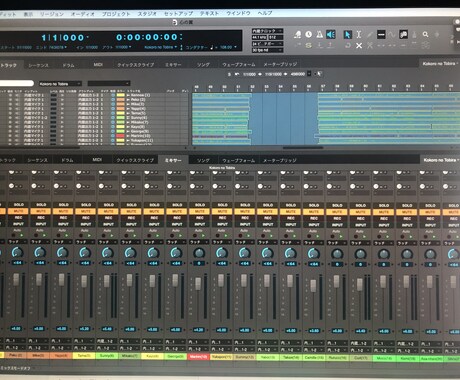Mute the Curi(17) mixer channel
This screenshot has width=460, height=380.
(x=360, y=212)
